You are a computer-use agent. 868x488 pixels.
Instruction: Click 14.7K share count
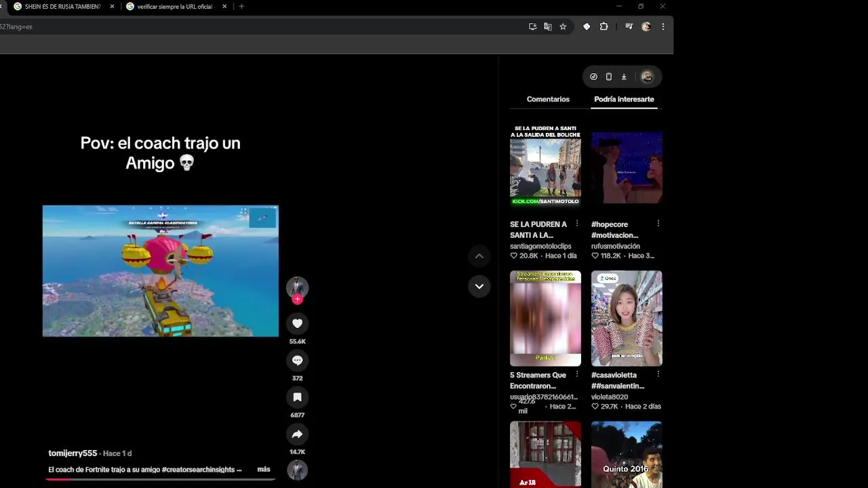(297, 451)
